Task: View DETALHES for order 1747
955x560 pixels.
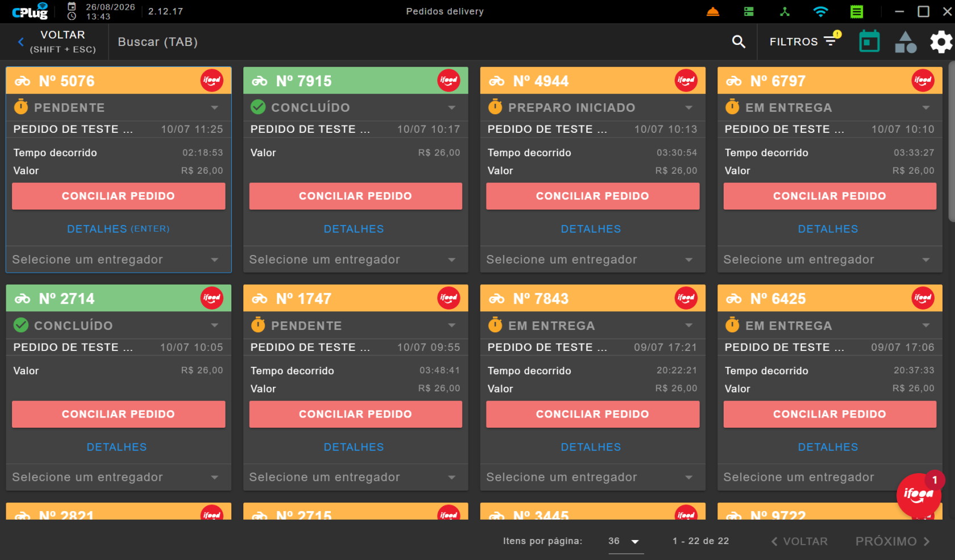Action: (354, 447)
